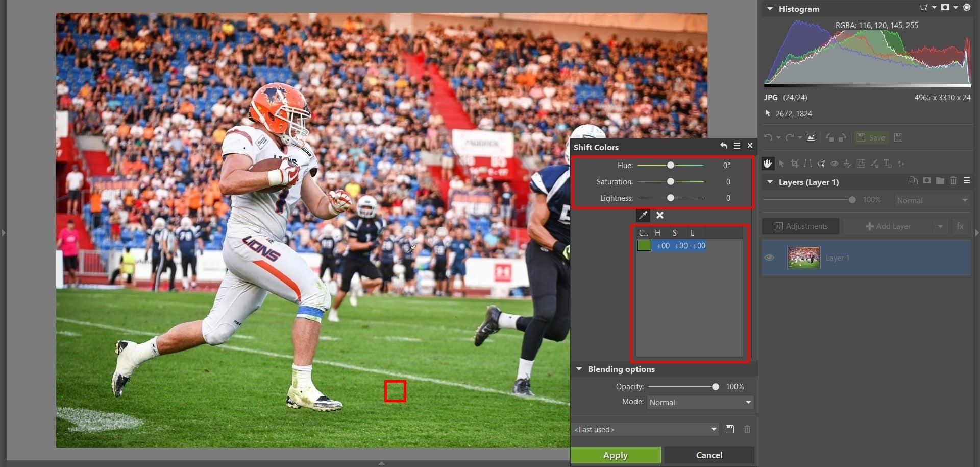Open selection display options dropdown in Histogram

click(x=934, y=8)
